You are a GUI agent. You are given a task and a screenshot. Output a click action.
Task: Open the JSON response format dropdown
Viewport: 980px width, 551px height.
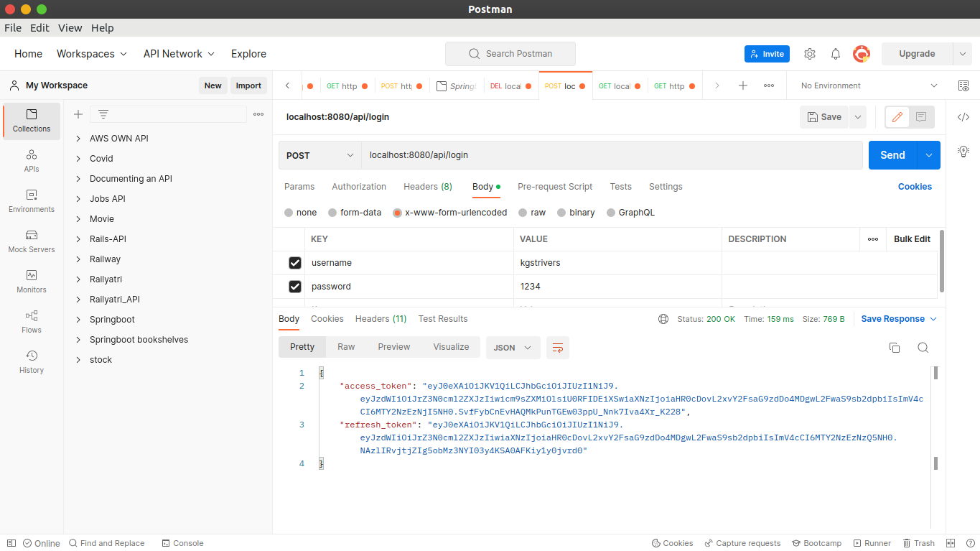pos(513,348)
